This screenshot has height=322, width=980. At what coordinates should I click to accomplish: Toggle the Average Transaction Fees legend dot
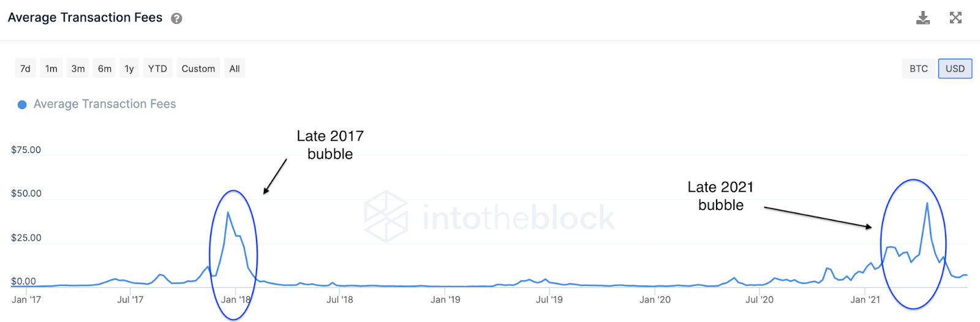pyautogui.click(x=22, y=105)
